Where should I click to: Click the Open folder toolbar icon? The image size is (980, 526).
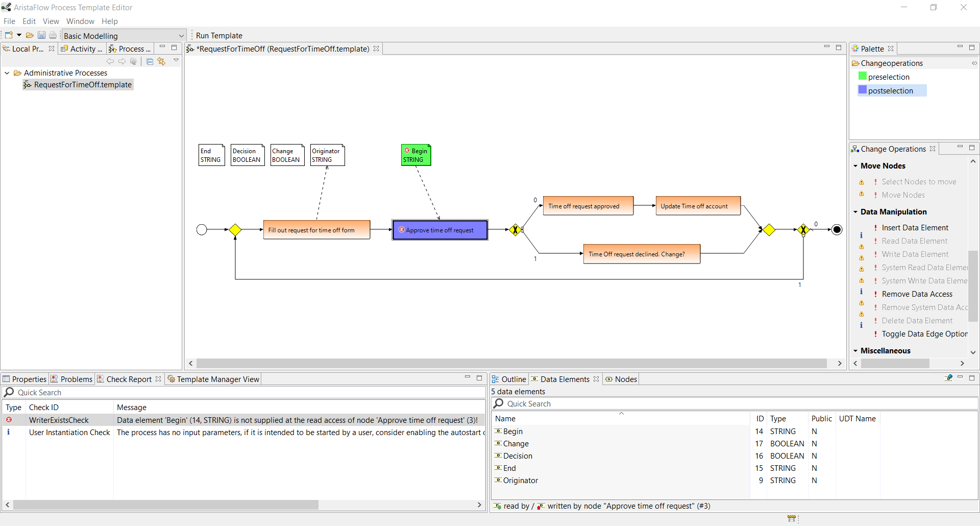(30, 35)
